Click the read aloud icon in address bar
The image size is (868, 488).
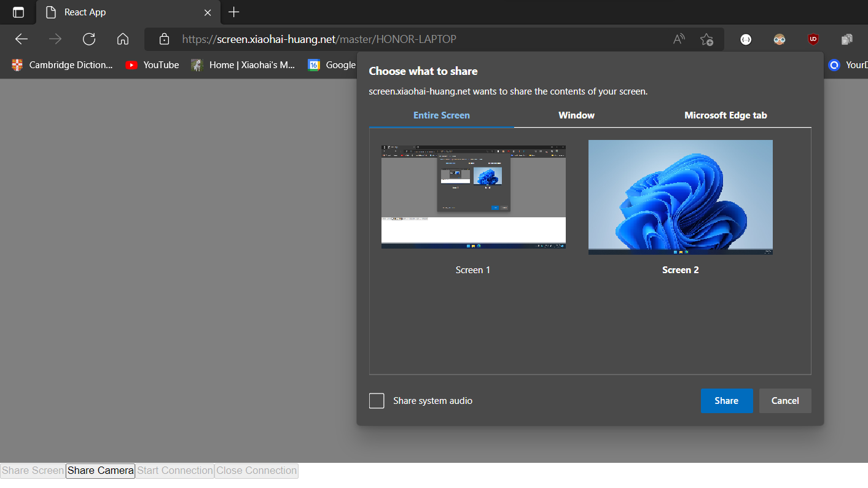pos(679,39)
